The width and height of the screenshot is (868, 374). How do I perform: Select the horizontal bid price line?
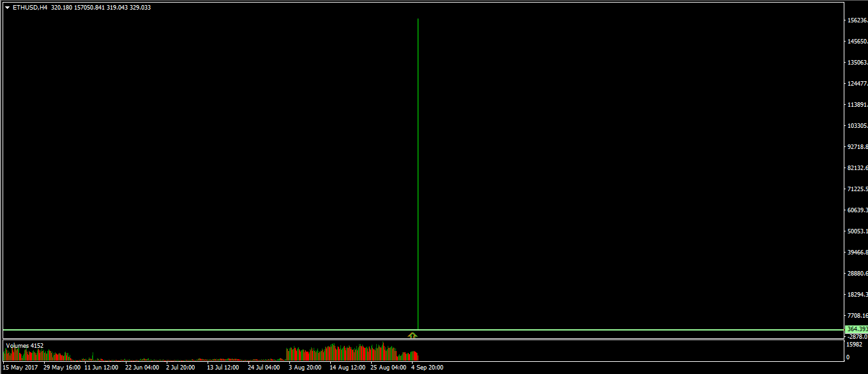click(x=423, y=330)
